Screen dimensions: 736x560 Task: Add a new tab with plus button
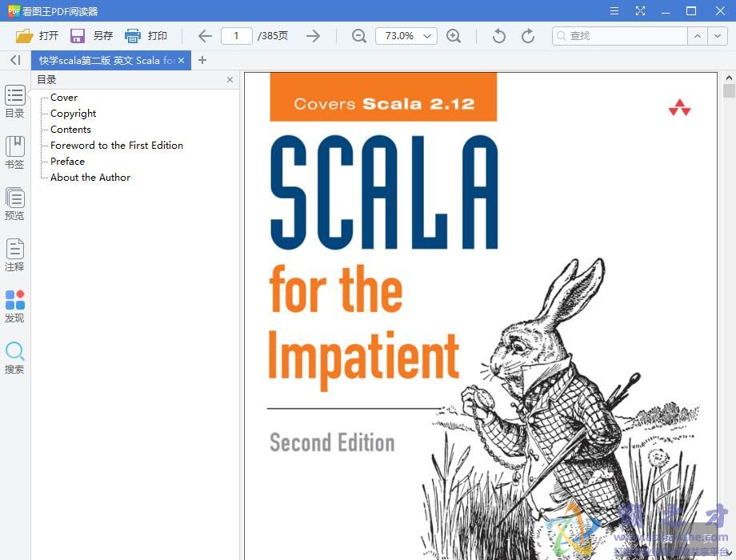[x=202, y=60]
